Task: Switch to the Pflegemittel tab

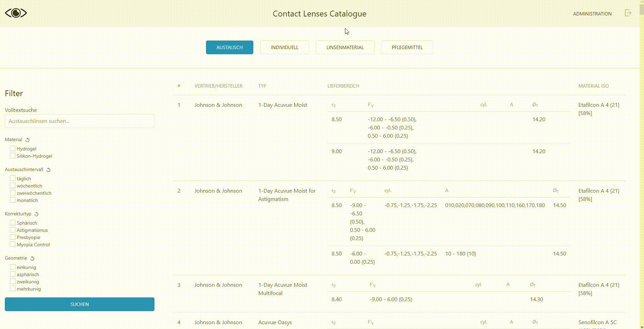Action: [x=407, y=47]
